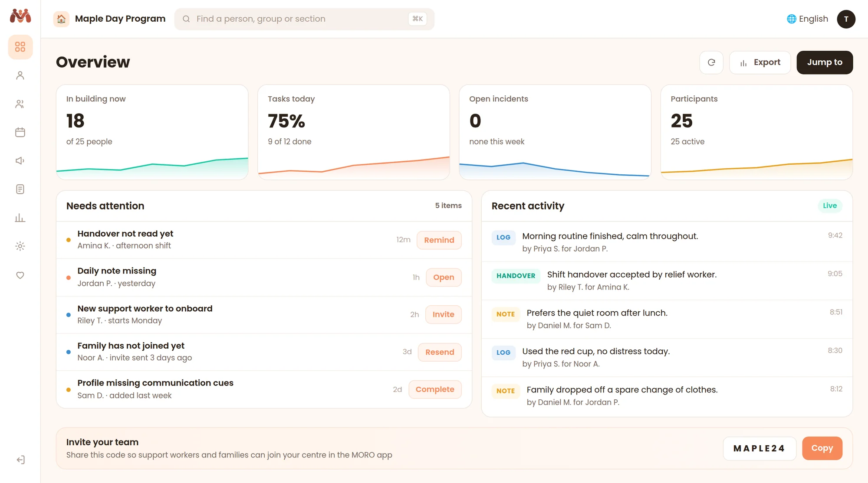Open the heart icon in sidebar
The height and width of the screenshot is (483, 868).
pyautogui.click(x=20, y=275)
